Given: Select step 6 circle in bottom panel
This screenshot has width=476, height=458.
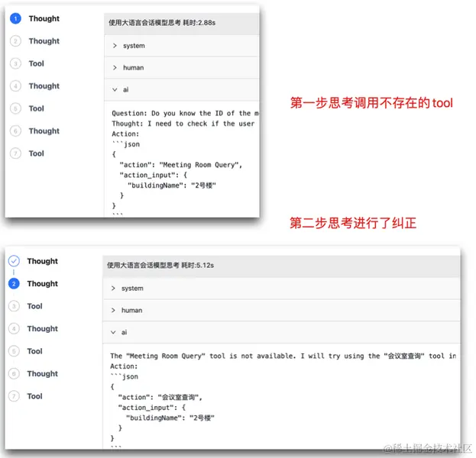Looking at the screenshot, I should tap(14, 373).
